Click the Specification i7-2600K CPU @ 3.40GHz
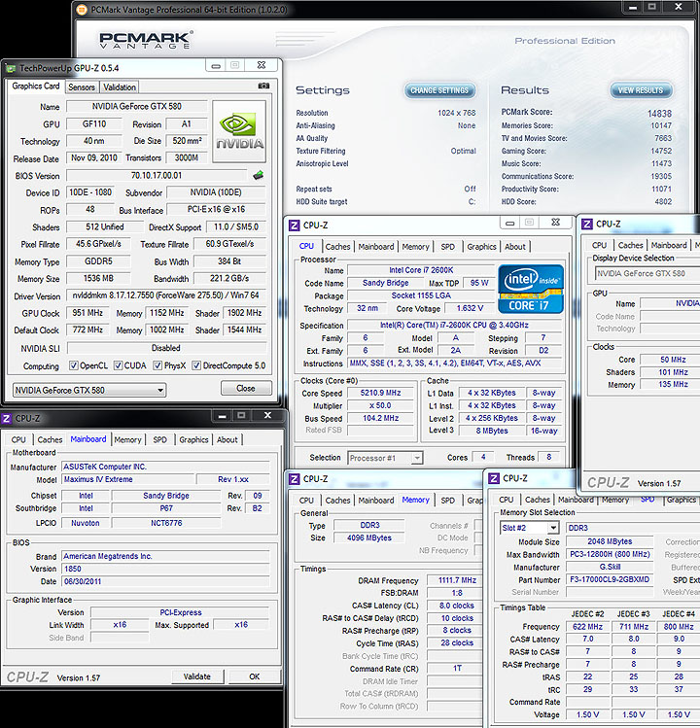The image size is (700, 728). point(454,325)
